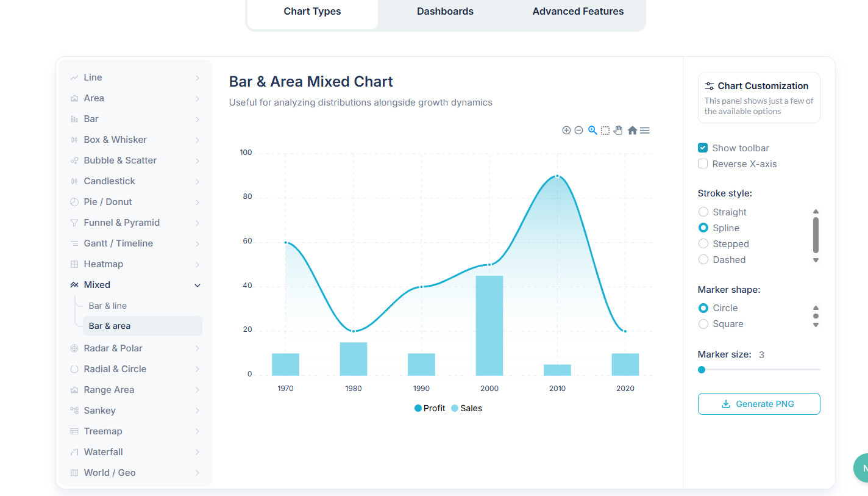The height and width of the screenshot is (496, 868).
Task: Activate the hand panning tool
Action: pos(618,130)
